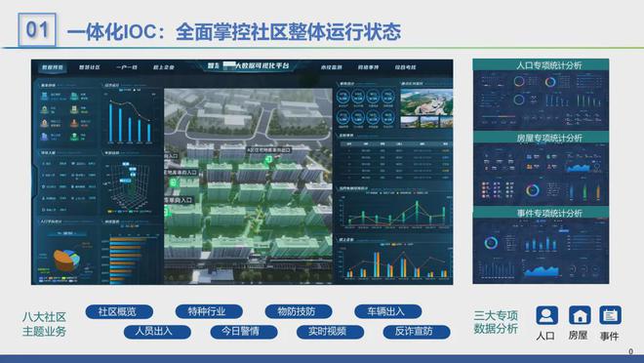Click the 人口 person icon
Image resolution: width=644 pixels, height=363 pixels.
pos(546,315)
